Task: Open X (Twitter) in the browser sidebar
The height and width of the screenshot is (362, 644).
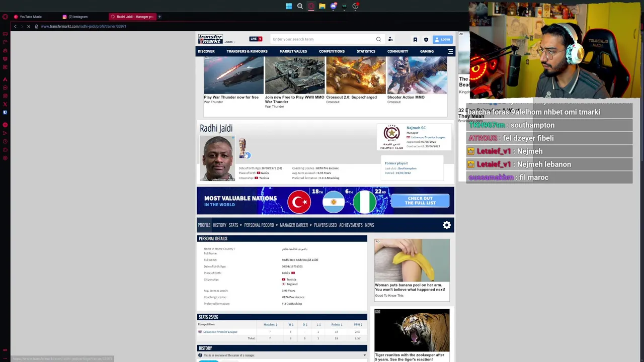Action: point(5,104)
